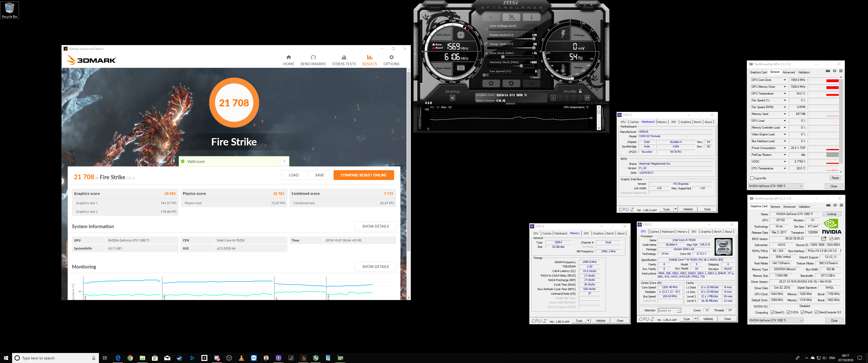
Task: Click the valid score question mark help button
Action: 284,161
